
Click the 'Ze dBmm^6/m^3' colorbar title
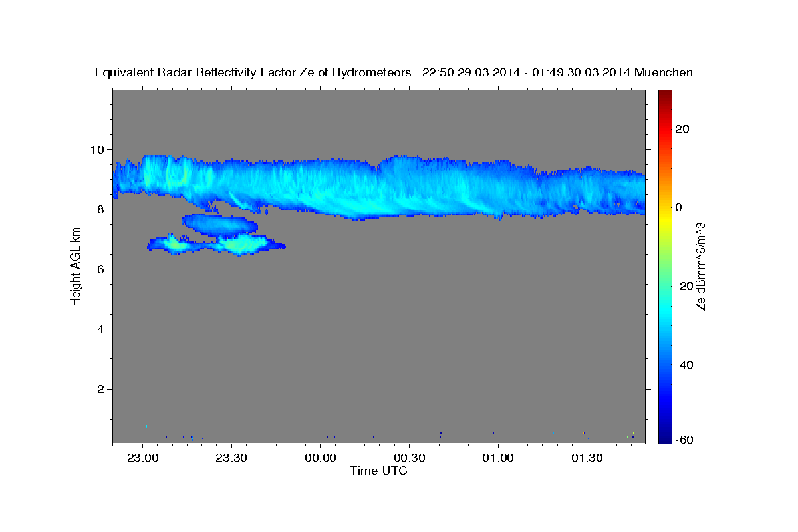click(x=700, y=267)
